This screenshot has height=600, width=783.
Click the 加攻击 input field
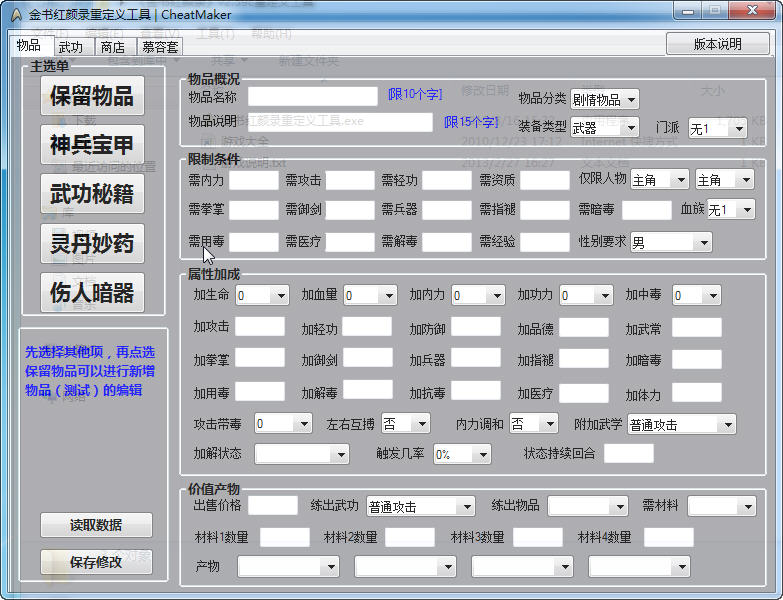pyautogui.click(x=260, y=326)
